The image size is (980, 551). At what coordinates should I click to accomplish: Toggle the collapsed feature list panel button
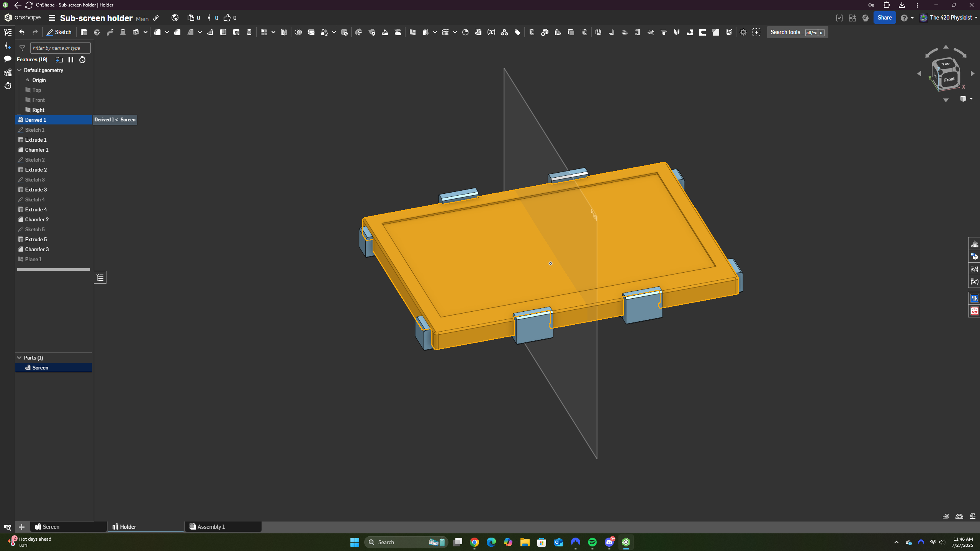coord(100,278)
